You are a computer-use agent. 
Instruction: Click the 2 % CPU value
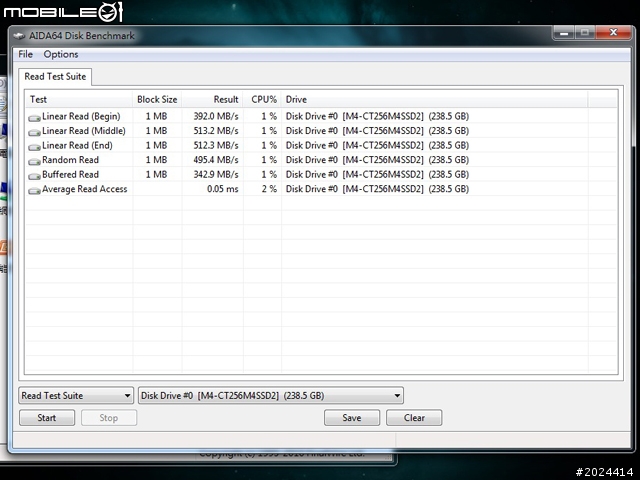pos(269,189)
